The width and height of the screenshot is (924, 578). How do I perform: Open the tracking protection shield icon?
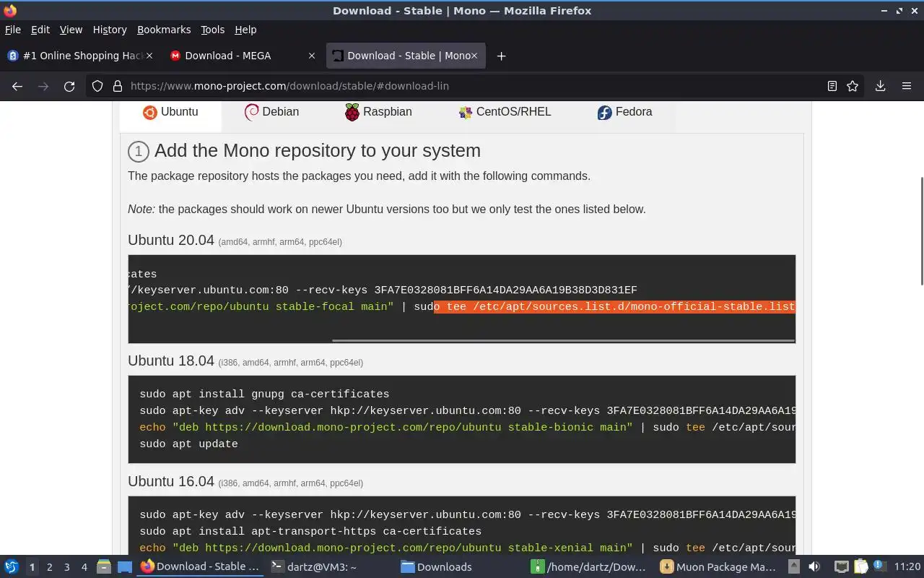[97, 86]
